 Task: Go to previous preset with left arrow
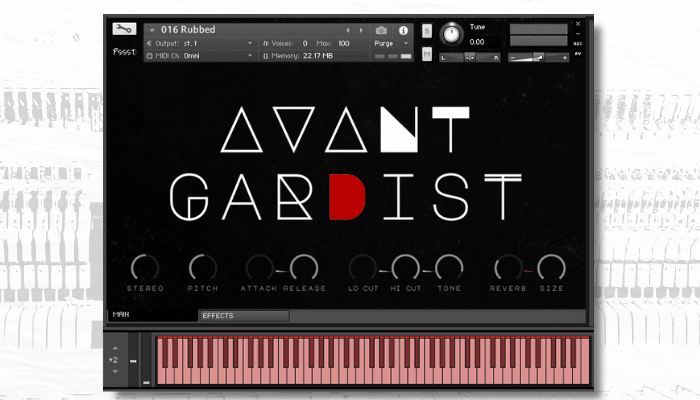pyautogui.click(x=348, y=30)
